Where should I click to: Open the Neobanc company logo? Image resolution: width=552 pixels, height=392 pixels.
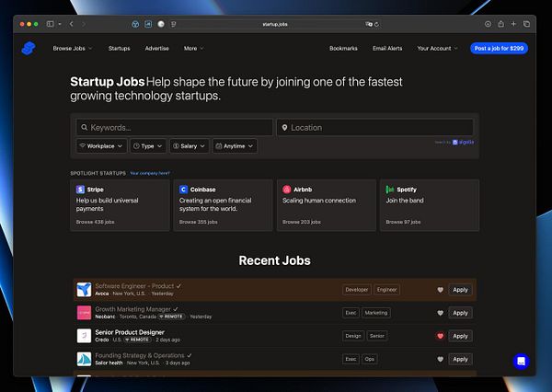[84, 313]
